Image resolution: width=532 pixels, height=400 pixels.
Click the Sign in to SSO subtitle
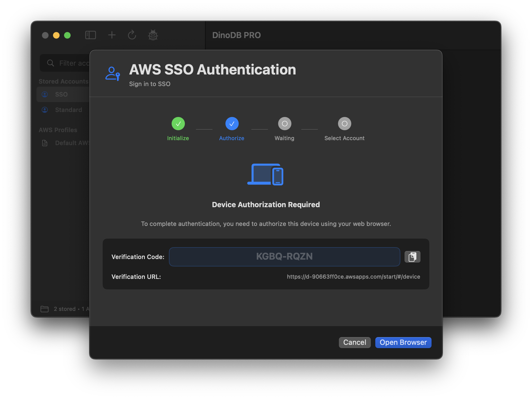[150, 84]
